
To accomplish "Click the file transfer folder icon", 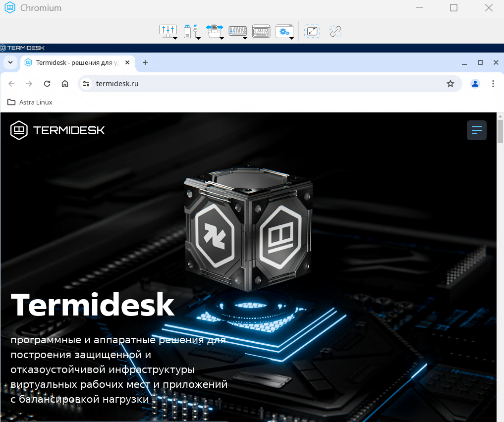I will (215, 31).
